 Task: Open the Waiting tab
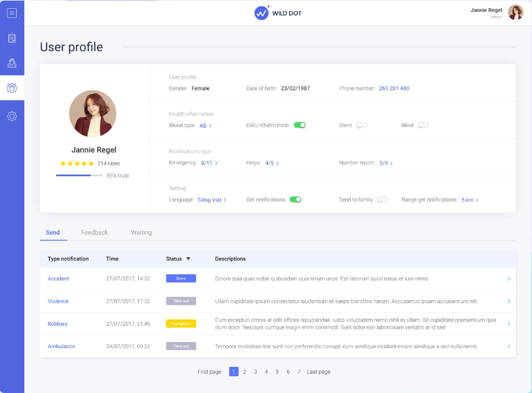click(141, 232)
